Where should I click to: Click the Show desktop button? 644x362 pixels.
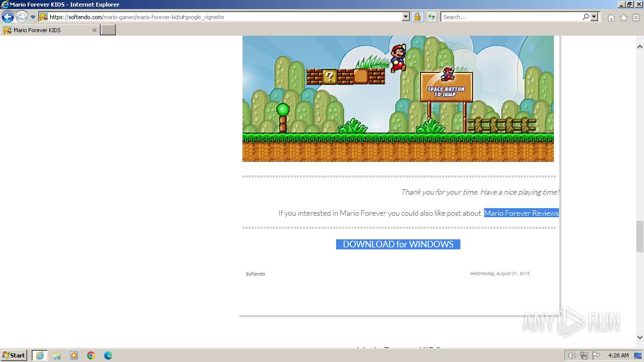pyautogui.click(x=638, y=355)
